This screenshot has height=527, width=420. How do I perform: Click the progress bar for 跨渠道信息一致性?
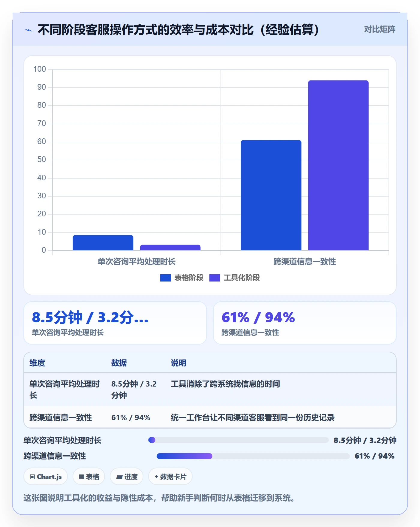[x=253, y=456]
